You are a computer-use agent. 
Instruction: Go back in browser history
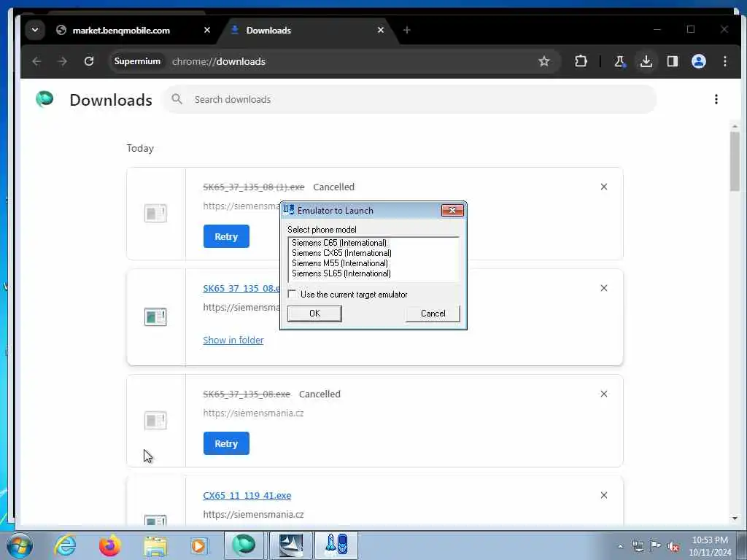point(36,61)
